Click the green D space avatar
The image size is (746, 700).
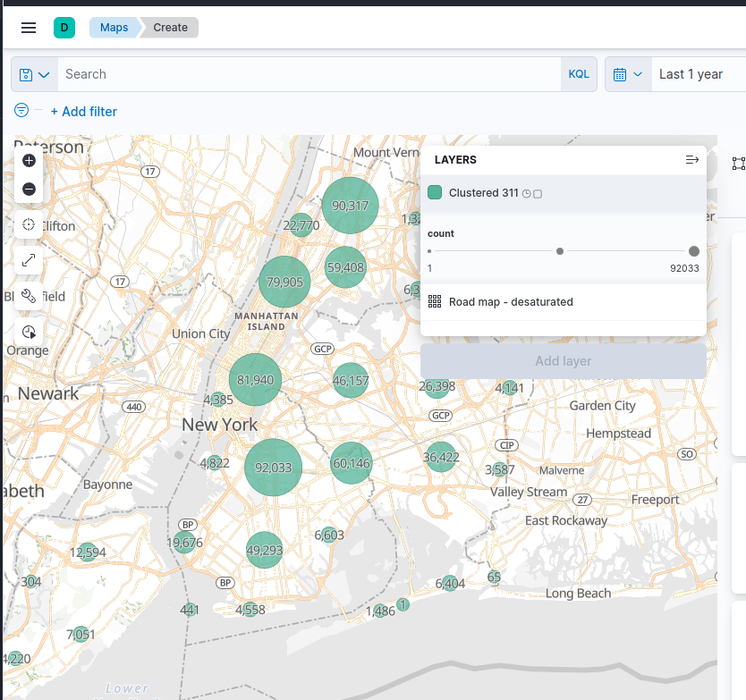pos(64,28)
